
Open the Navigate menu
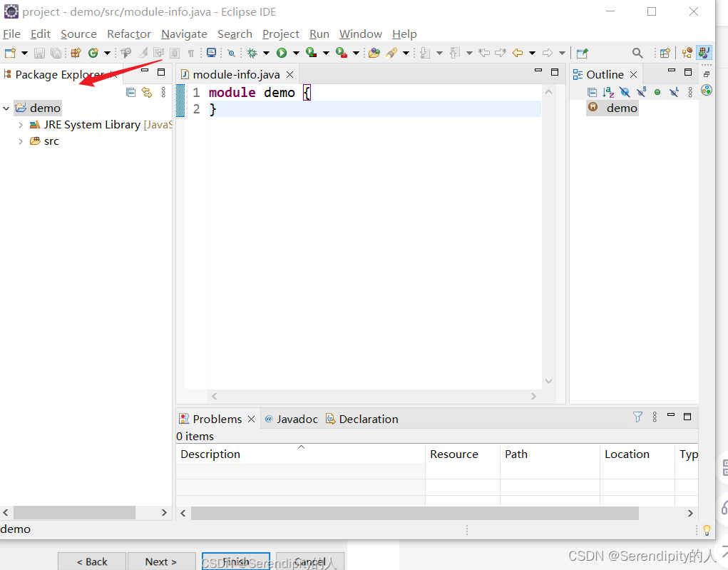(185, 34)
